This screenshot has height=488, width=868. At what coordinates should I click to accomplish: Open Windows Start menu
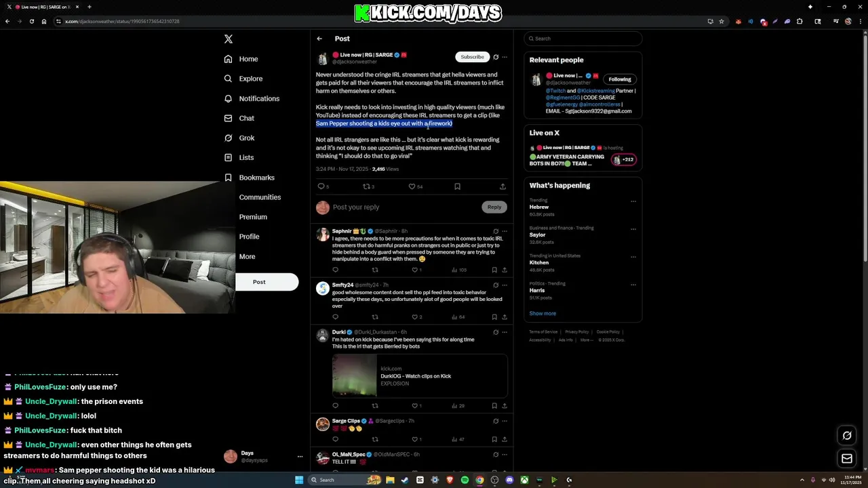[x=299, y=480]
